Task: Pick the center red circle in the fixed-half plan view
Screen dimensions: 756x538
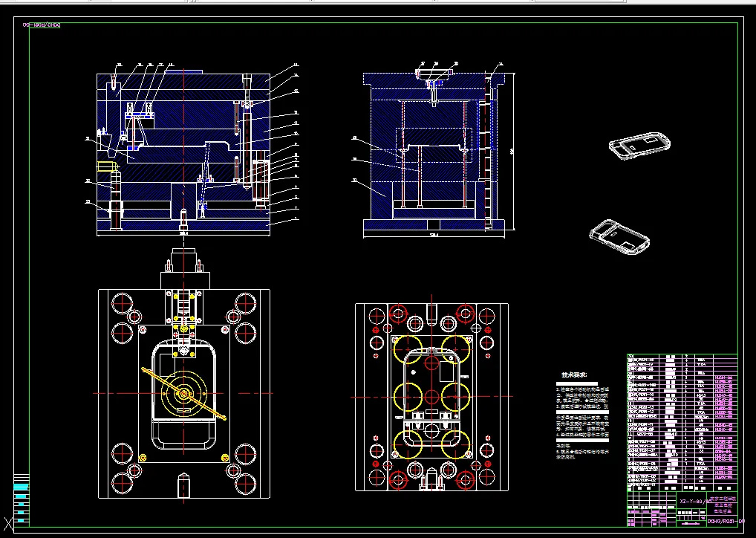Action: (431, 397)
